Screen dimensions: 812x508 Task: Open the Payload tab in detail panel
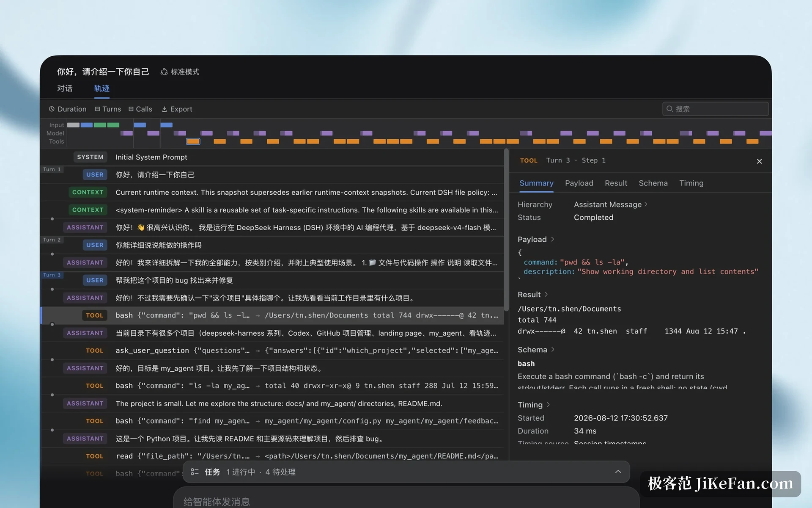coord(579,183)
